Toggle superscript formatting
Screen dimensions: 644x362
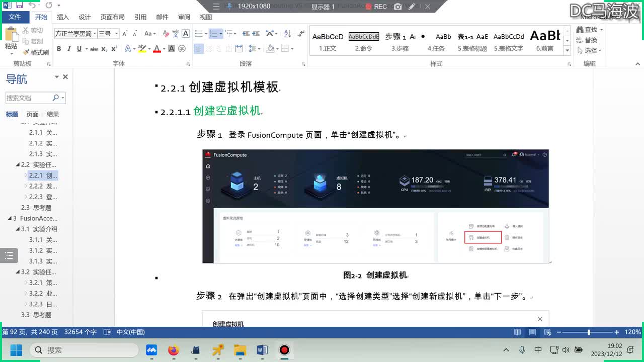click(x=114, y=49)
